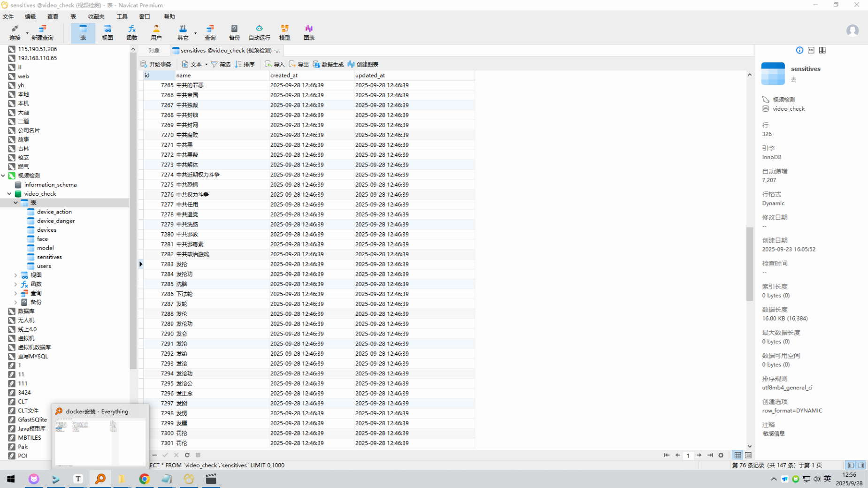Show the DDL view in info panel
Image resolution: width=868 pixels, height=488 pixels.
811,50
